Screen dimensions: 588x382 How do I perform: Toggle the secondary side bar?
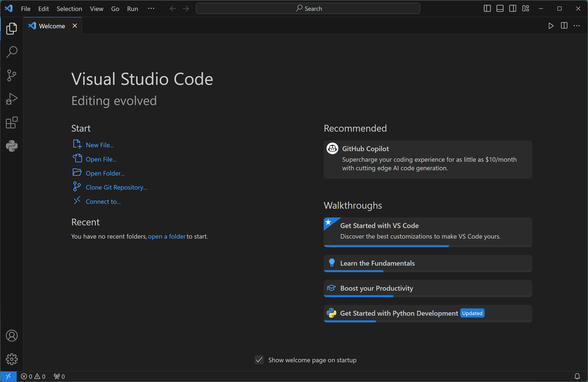(513, 9)
